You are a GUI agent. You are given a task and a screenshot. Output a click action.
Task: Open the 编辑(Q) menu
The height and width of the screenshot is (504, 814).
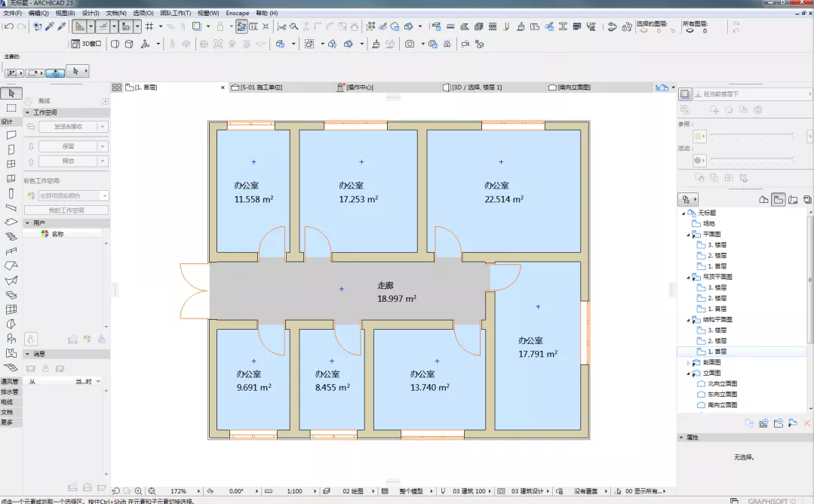pos(38,13)
